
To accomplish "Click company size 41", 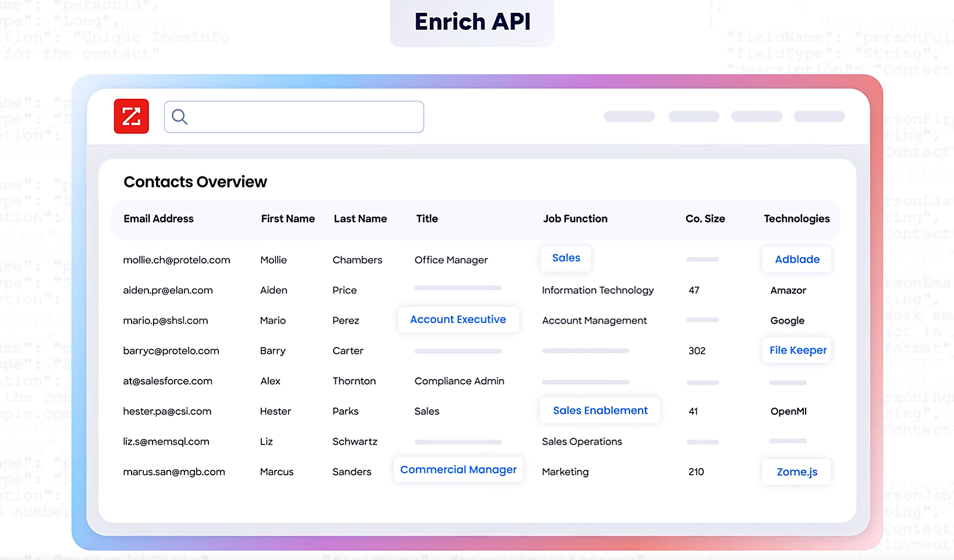I will point(693,412).
